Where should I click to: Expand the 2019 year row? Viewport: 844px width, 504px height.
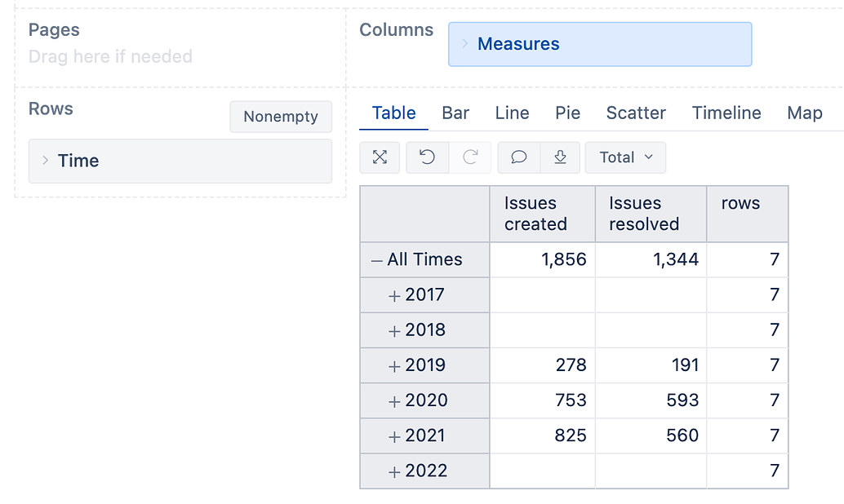(394, 365)
